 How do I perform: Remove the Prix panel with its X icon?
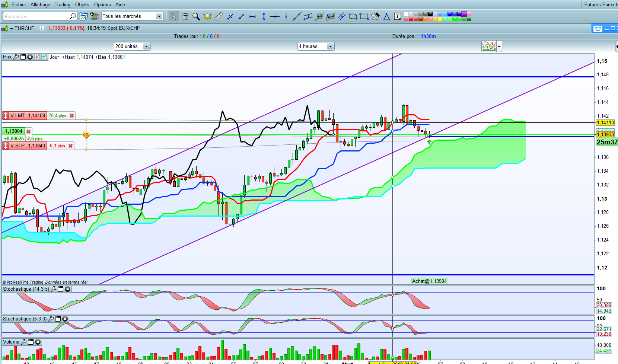(x=30, y=57)
